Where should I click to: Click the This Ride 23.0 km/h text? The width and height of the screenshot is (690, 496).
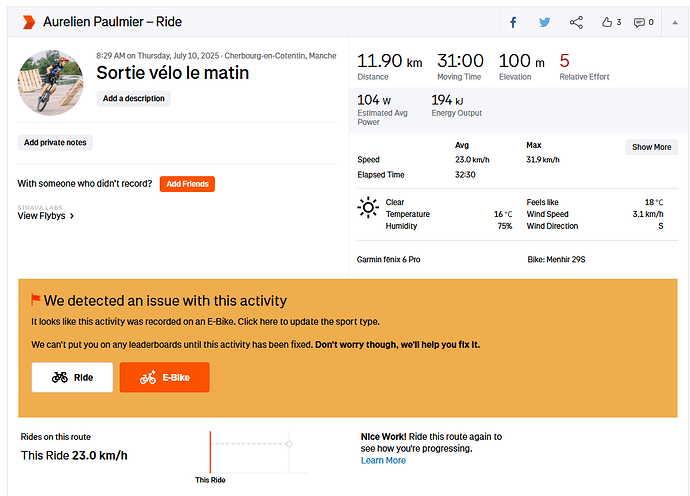[x=74, y=456]
